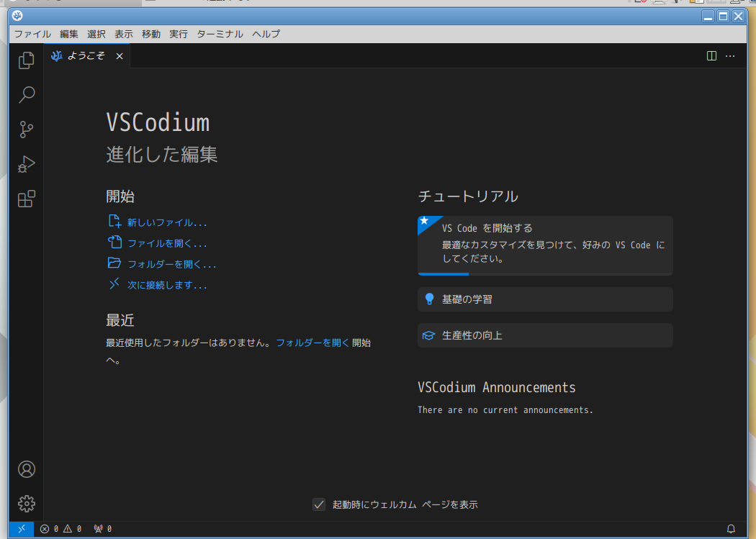Close the ようこそ tab
Viewport: 756px width, 539px height.
[120, 56]
